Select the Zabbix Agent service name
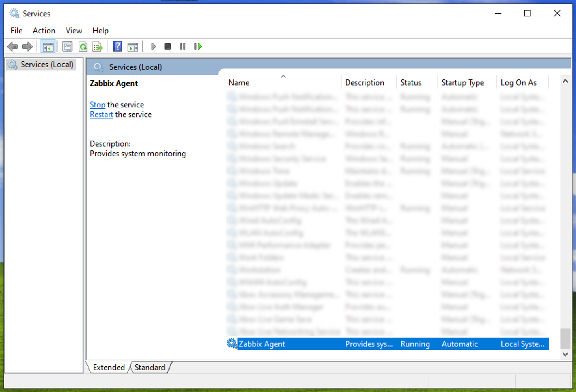 pos(262,344)
